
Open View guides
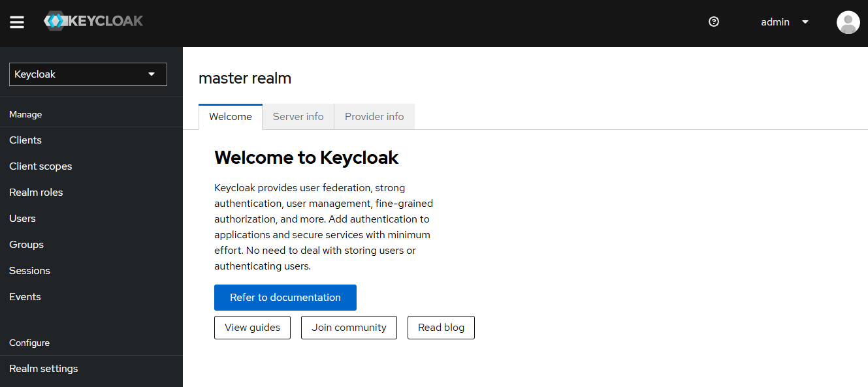(x=252, y=327)
